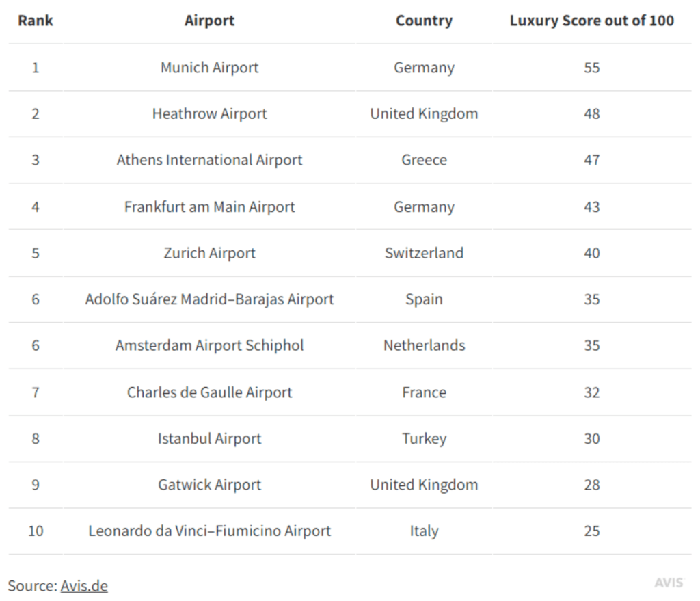Click the Gatwick Airport cell
This screenshot has width=700, height=601.
point(209,485)
